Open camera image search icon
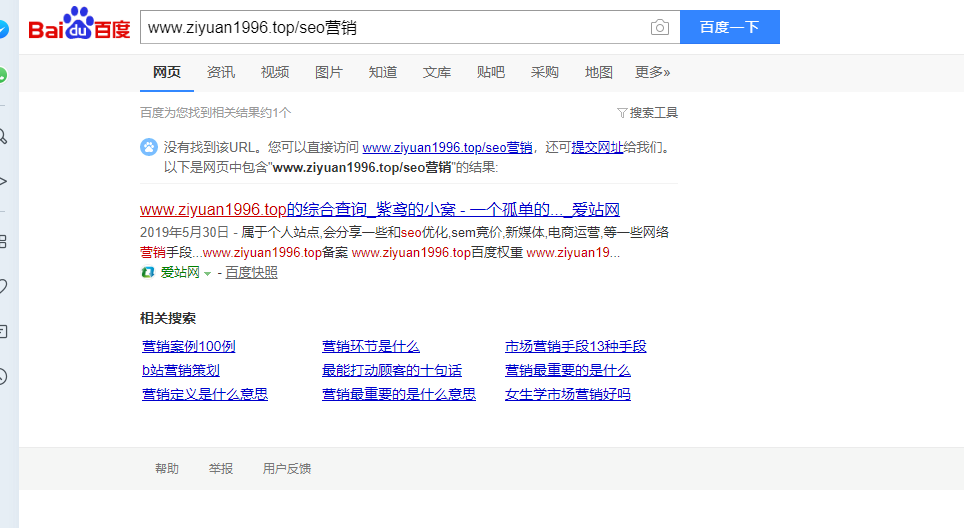 (660, 27)
